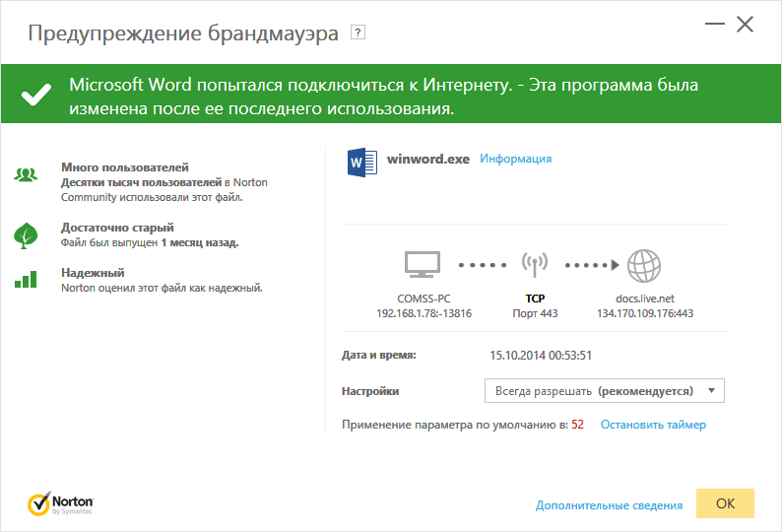The height and width of the screenshot is (532, 782).
Task: Open the Настройки dropdown Всегда разрешать
Action: tap(605, 391)
